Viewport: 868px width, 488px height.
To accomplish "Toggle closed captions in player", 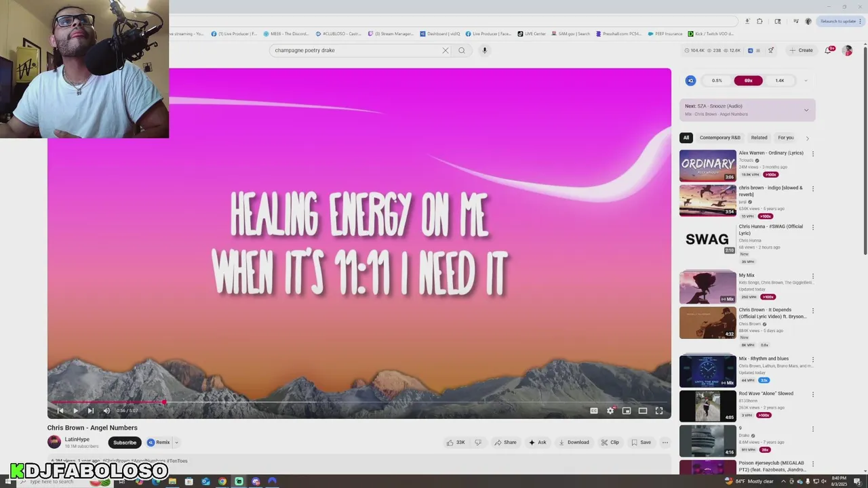I will (x=594, y=411).
